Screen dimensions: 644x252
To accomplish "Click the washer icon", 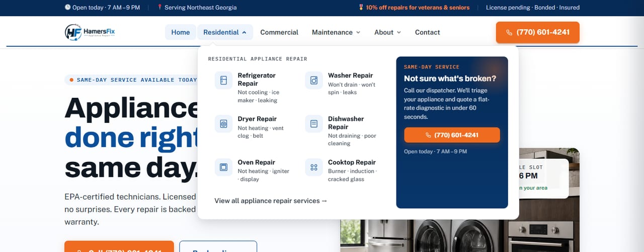I will (314, 80).
